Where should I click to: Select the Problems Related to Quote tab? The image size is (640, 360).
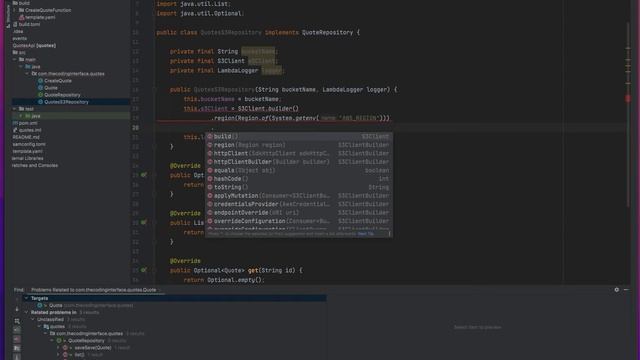pyautogui.click(x=93, y=290)
